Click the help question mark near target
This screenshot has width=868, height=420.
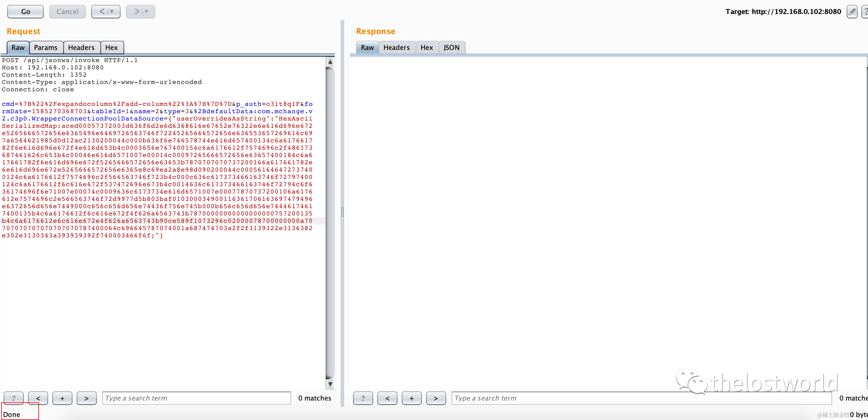pyautogui.click(x=865, y=12)
